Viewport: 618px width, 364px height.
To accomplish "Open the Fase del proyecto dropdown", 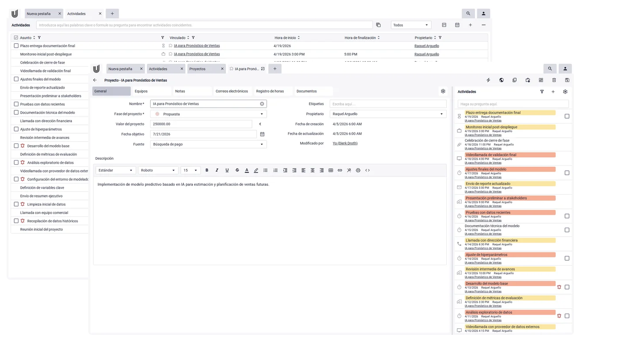I will 208,114.
